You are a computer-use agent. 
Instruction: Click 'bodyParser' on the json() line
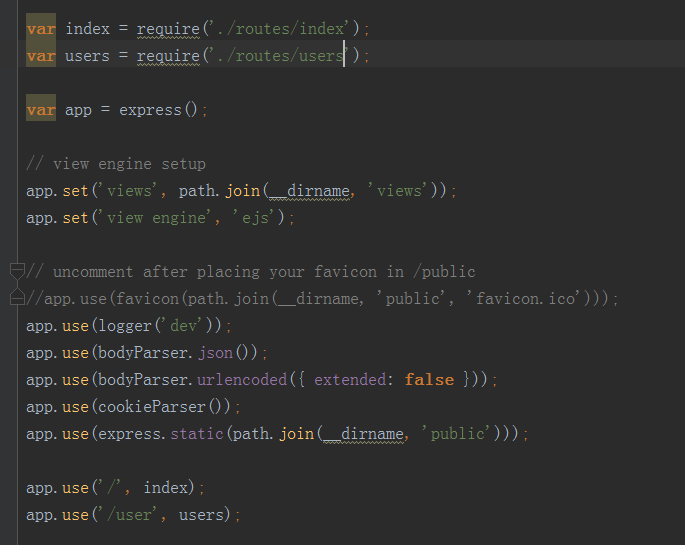click(143, 352)
